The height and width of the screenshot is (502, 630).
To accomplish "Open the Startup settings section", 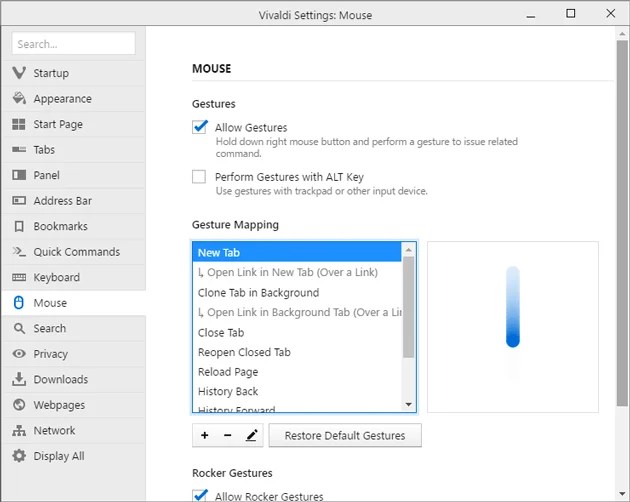I will click(x=74, y=73).
